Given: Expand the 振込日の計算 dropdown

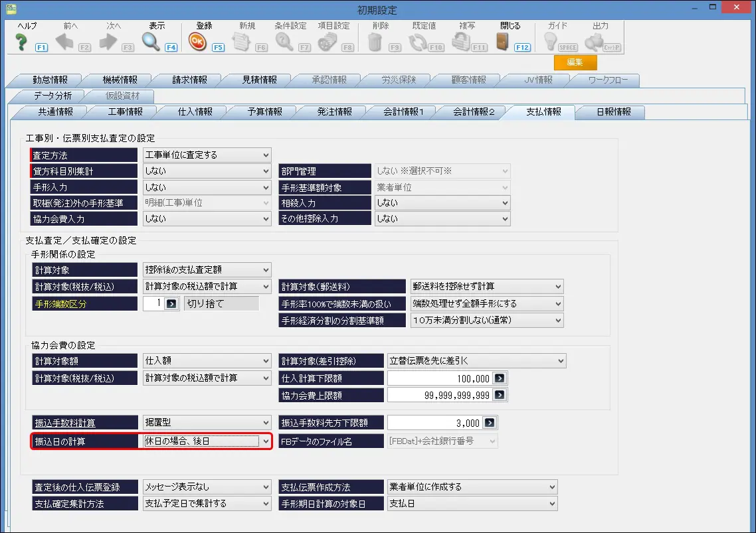Looking at the screenshot, I should coord(266,441).
